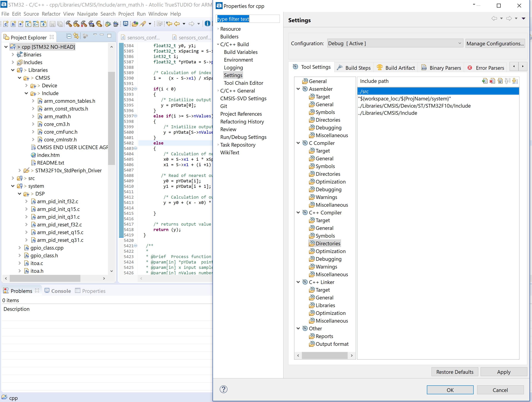Click inside the type filter text field

pyautogui.click(x=248, y=19)
